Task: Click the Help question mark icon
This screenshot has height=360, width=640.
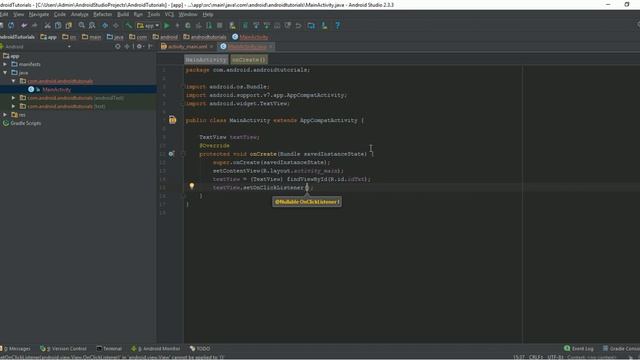Action: [338, 25]
